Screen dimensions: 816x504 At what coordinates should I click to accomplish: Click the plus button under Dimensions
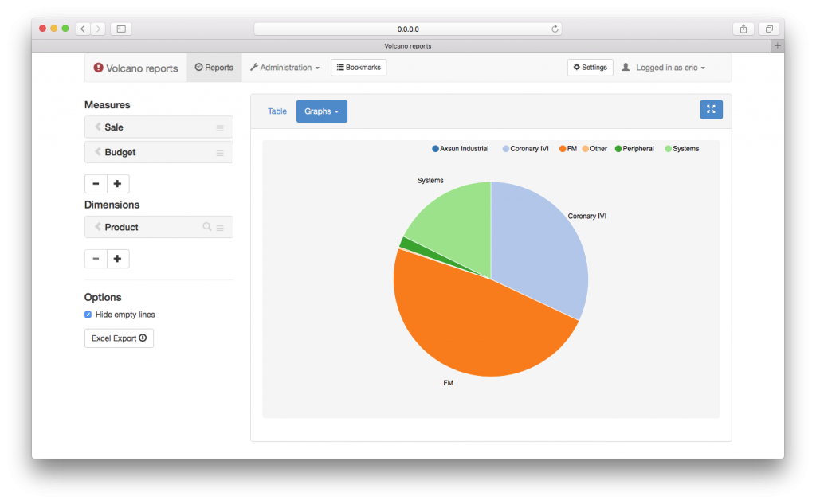118,259
